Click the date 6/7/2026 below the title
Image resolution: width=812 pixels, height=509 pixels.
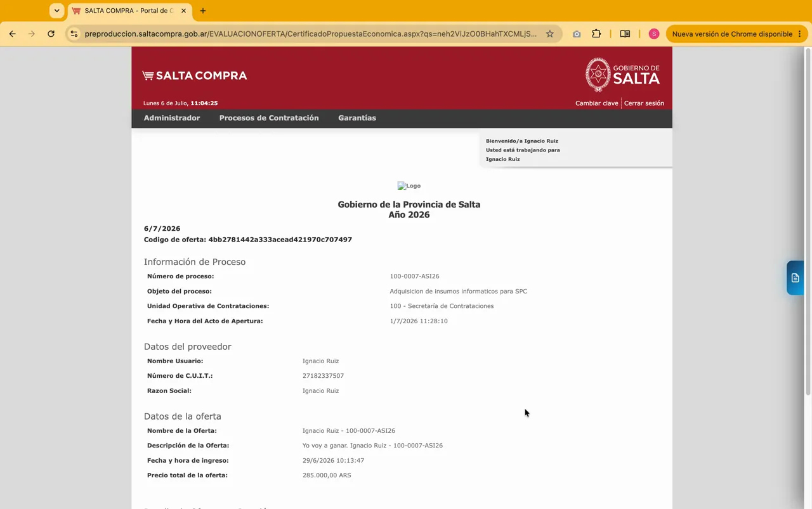coord(162,229)
